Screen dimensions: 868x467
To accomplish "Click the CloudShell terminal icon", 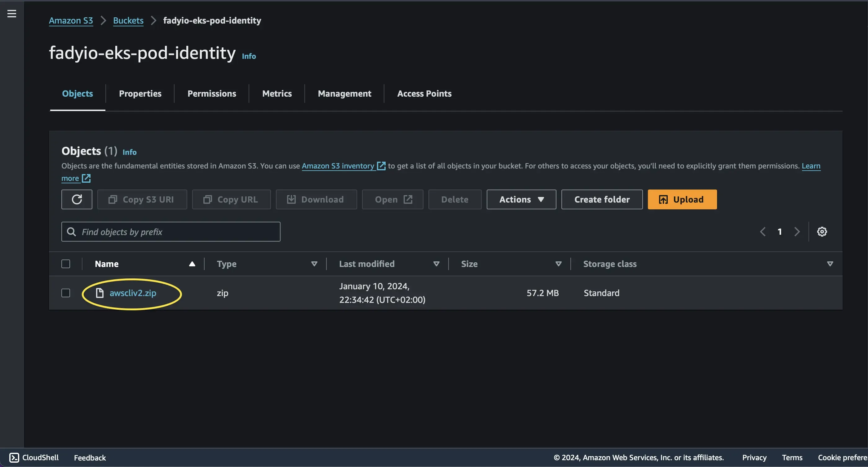I will pos(14,458).
